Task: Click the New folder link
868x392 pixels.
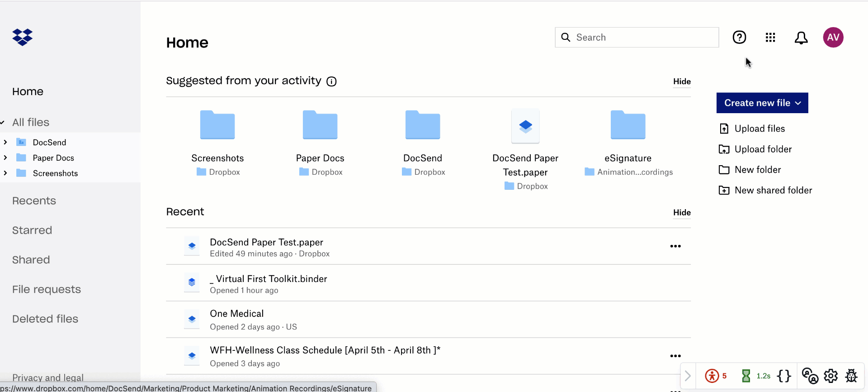Action: pyautogui.click(x=758, y=170)
